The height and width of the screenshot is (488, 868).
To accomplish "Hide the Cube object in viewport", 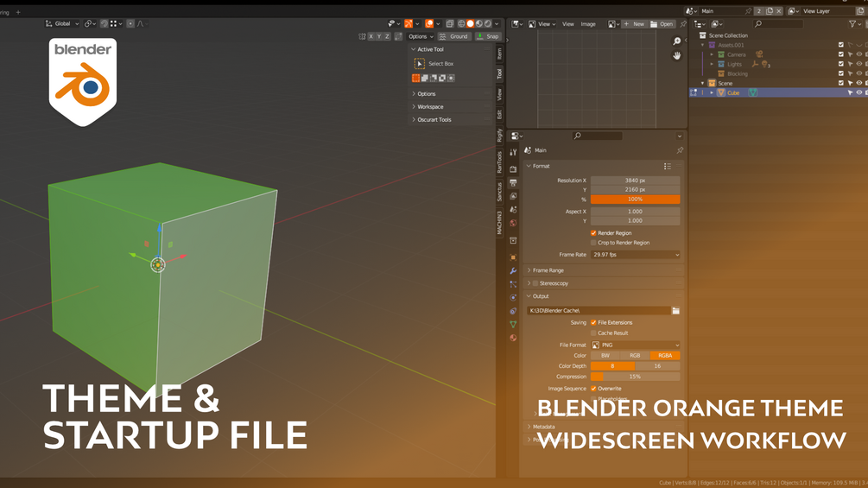I will [x=859, y=92].
